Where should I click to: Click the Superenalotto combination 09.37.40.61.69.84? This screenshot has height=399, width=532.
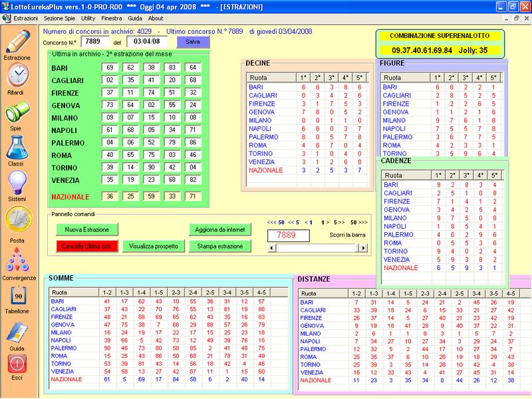(x=422, y=51)
